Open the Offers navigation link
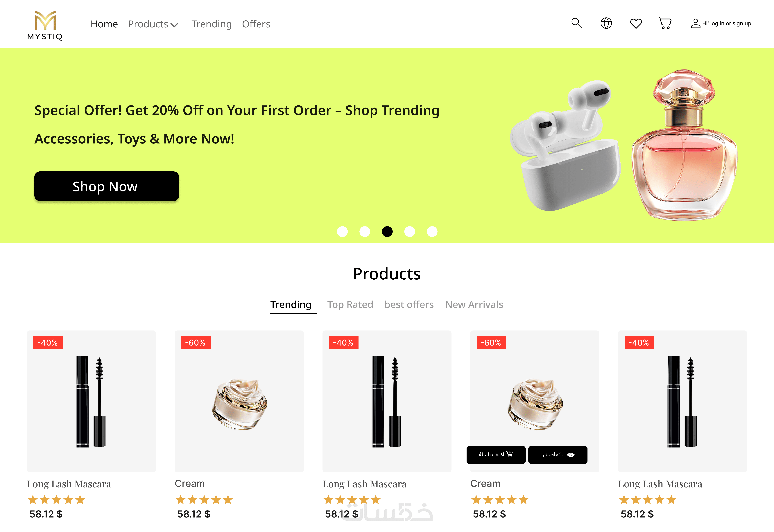This screenshot has width=774, height=532. [256, 24]
